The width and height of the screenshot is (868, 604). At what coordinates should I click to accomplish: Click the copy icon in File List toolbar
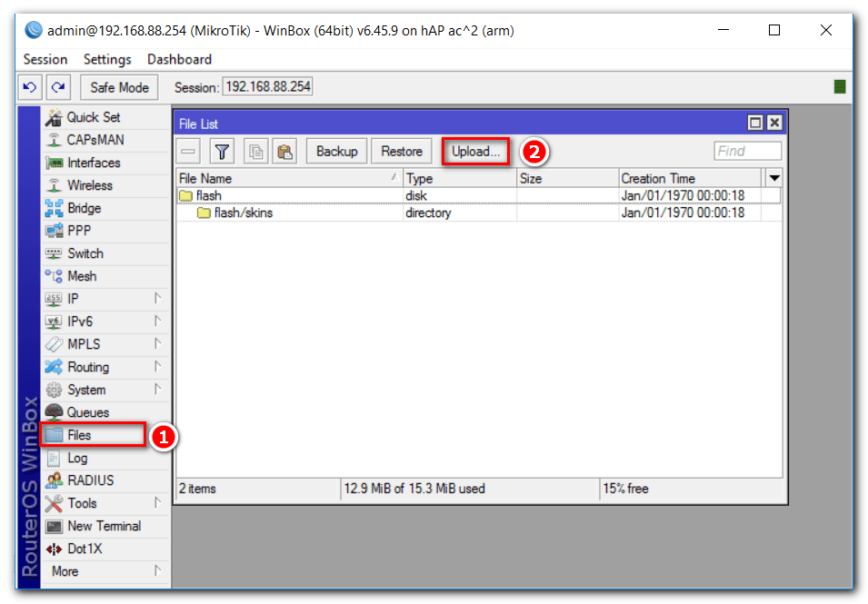[x=255, y=152]
